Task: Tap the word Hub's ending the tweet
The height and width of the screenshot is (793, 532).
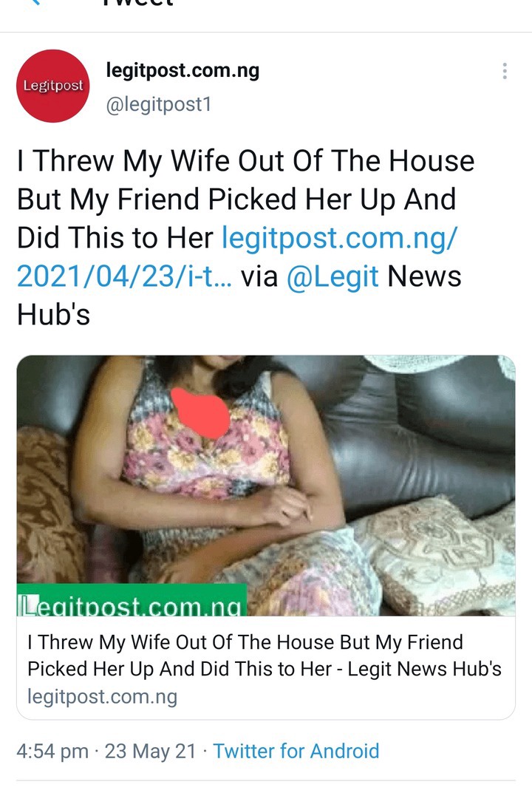Action: pyautogui.click(x=54, y=315)
